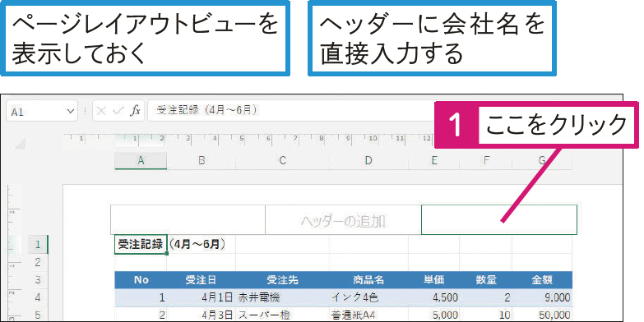644x322 pixels.
Task: Click the left header section box
Action: 188,220
